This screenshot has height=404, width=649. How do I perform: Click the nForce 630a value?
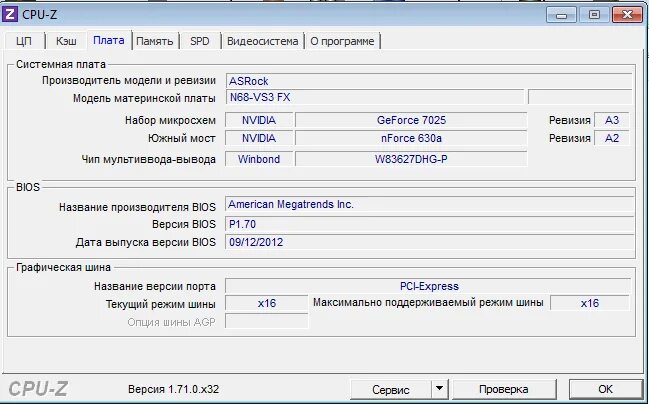pos(411,138)
